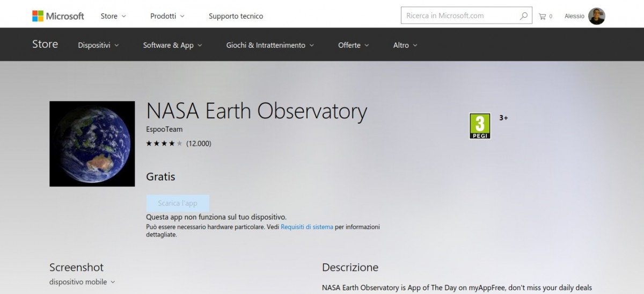The height and width of the screenshot is (294, 644).
Task: Click the Descrizione section heading
Action: [x=350, y=267]
